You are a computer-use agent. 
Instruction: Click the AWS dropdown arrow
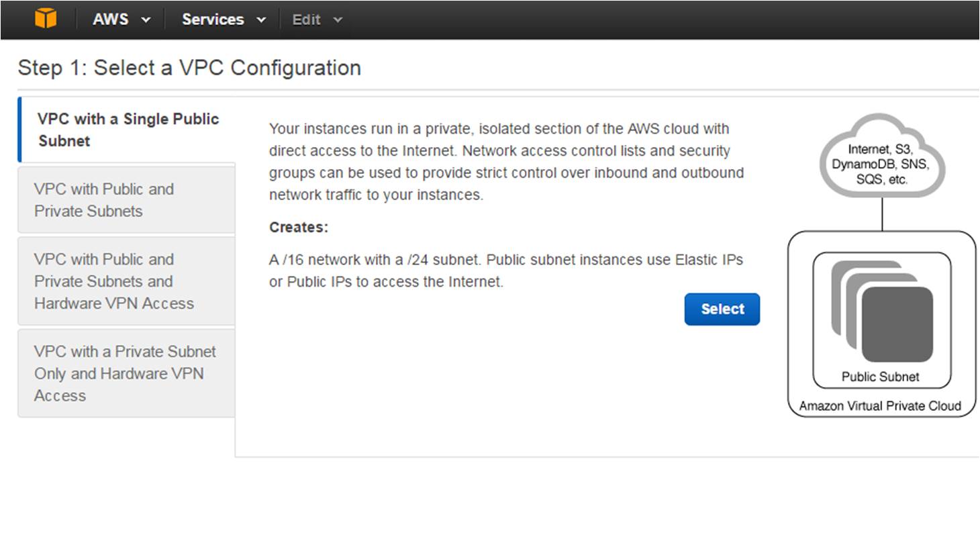point(146,20)
